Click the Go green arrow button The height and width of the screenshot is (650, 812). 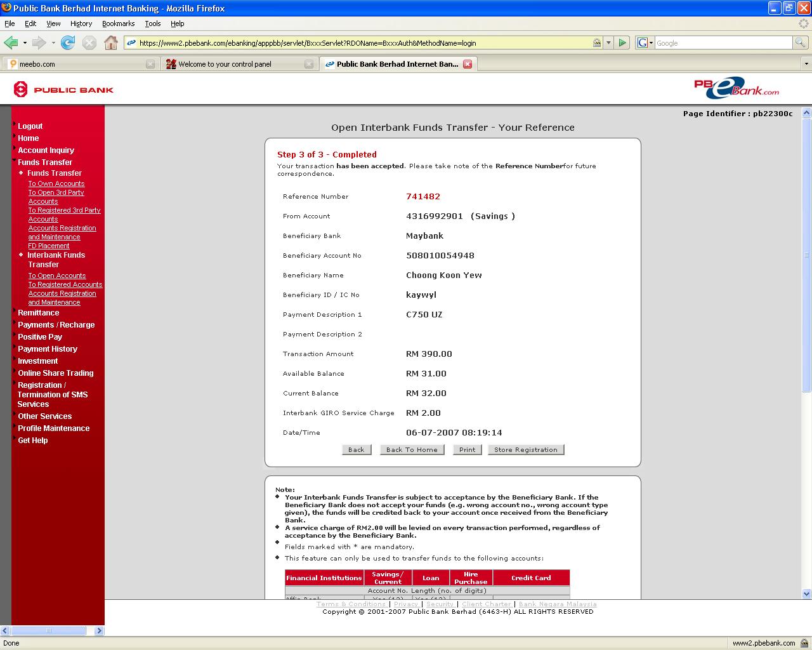pos(622,43)
